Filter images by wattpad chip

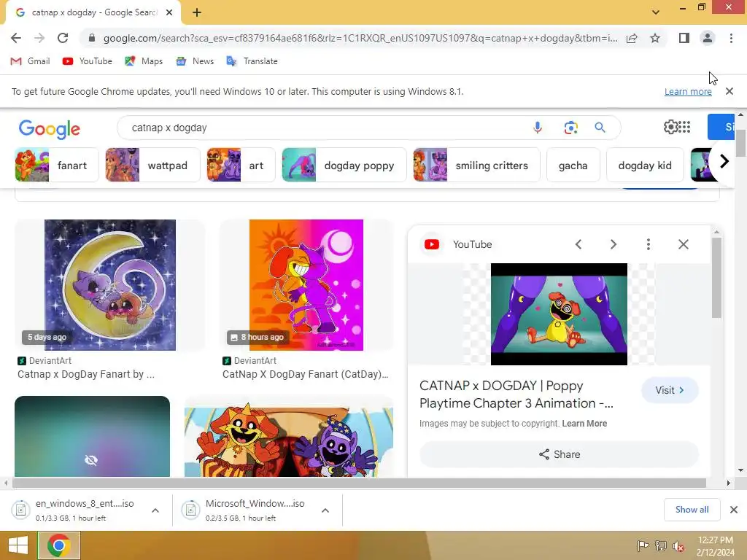point(152,166)
